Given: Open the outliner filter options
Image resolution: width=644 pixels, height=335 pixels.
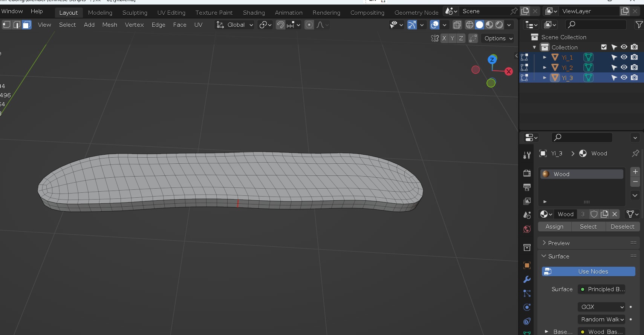Looking at the screenshot, I should tap(639, 25).
